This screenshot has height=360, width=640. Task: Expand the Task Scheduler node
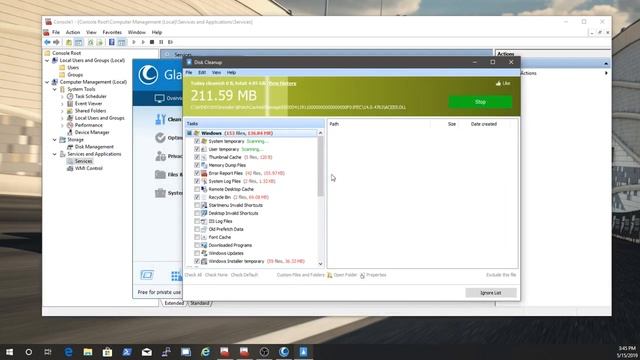click(x=62, y=97)
